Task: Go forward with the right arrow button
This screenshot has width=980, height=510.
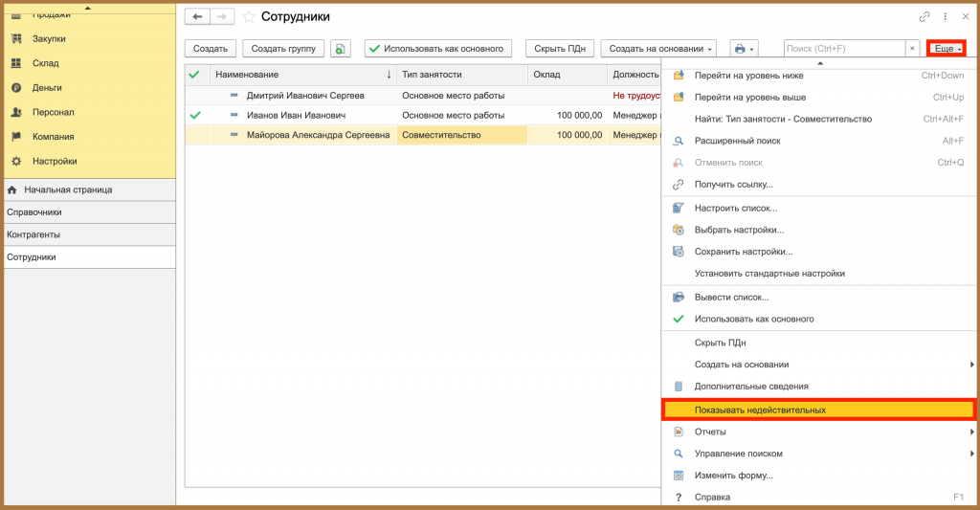Action: click(222, 17)
